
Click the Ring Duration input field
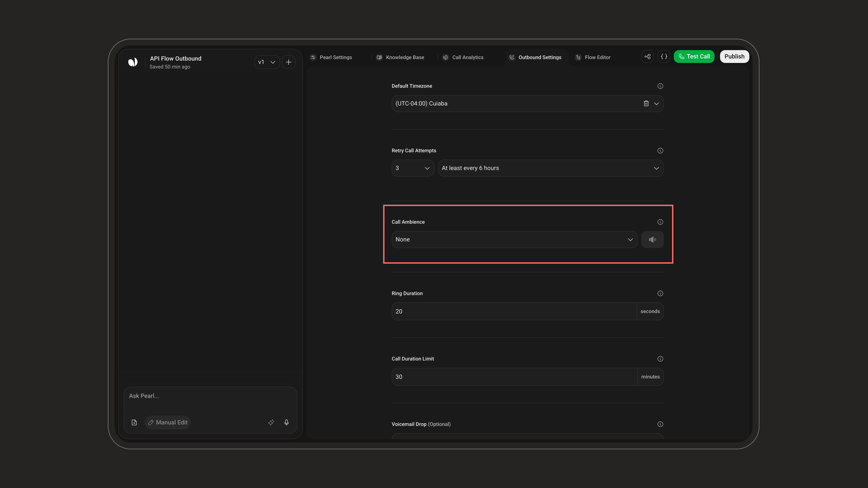pyautogui.click(x=514, y=311)
